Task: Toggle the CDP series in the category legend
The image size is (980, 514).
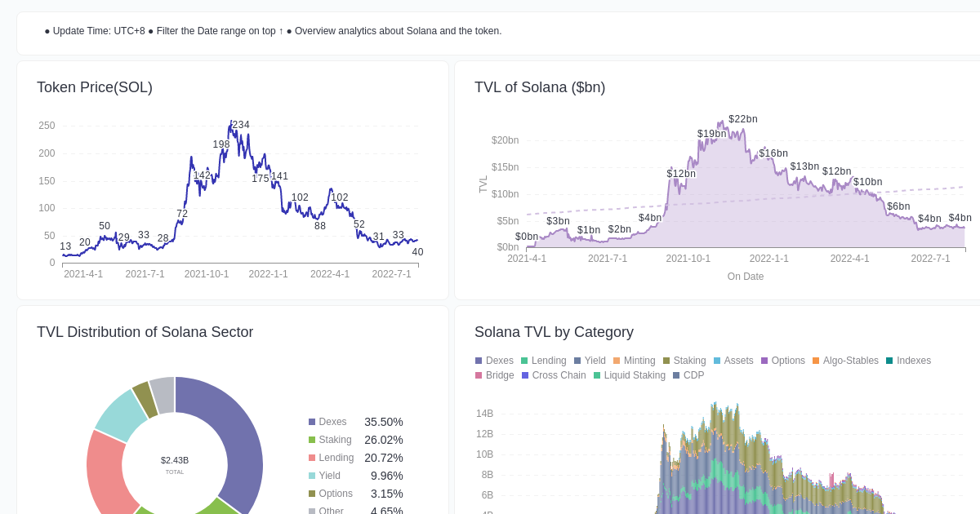Action: (x=673, y=375)
